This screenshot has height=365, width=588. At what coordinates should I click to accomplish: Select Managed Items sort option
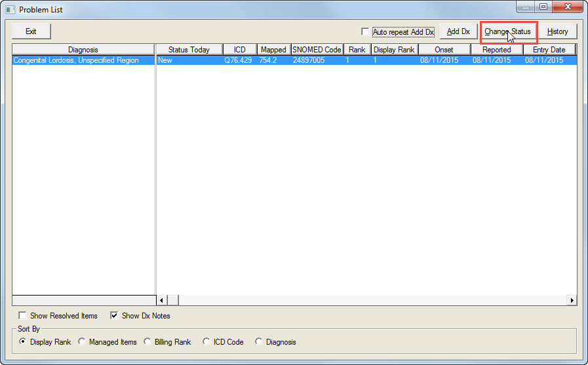[x=82, y=342]
